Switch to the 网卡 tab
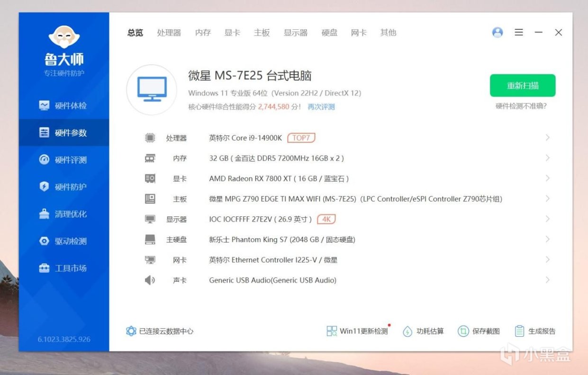 tap(359, 33)
